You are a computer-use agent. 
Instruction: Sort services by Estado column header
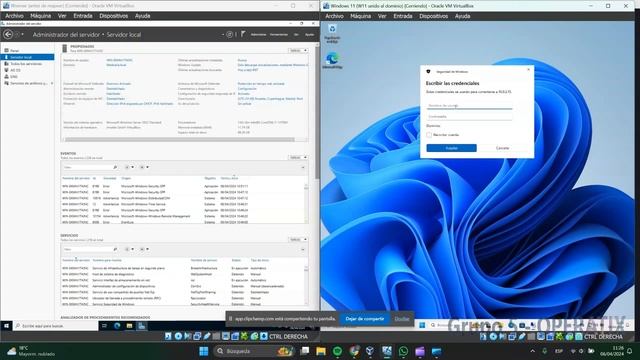(236, 260)
